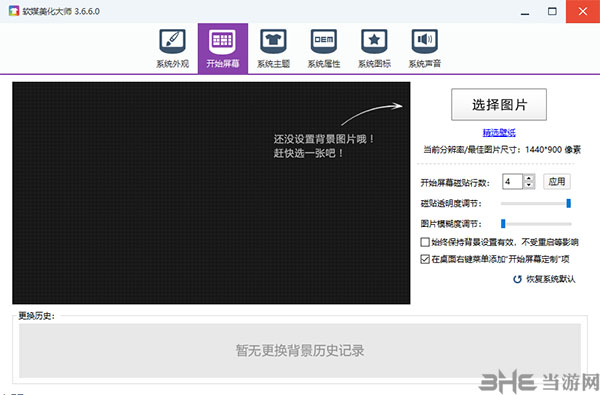Decrease tile rows with down stepper arrow
This screenshot has height=395, width=600.
[529, 185]
